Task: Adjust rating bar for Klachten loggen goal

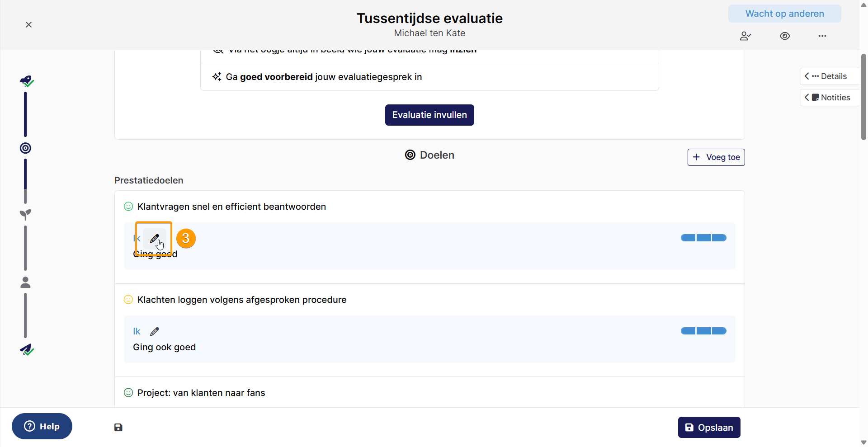Action: pos(703,331)
